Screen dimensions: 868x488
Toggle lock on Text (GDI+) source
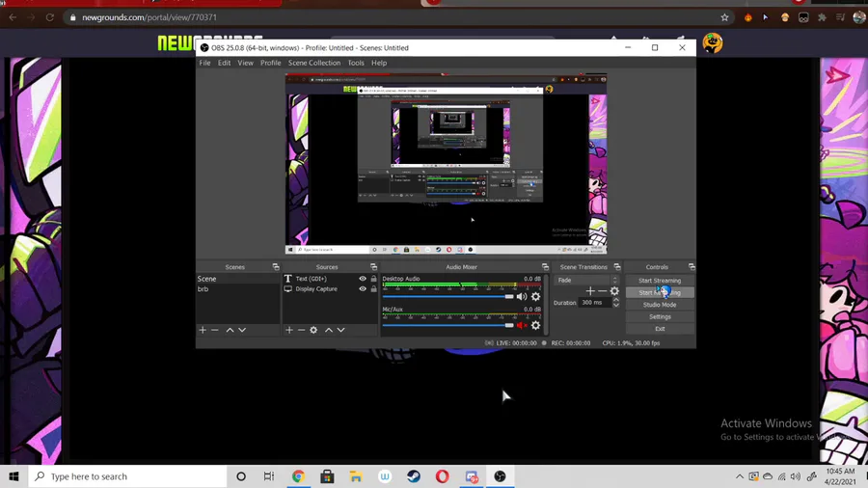[x=373, y=279]
